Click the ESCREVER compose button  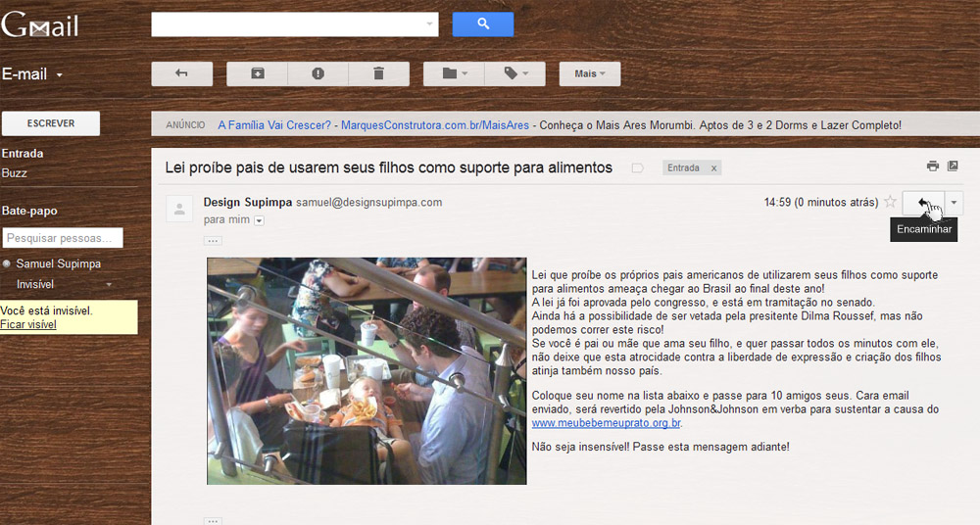51,123
